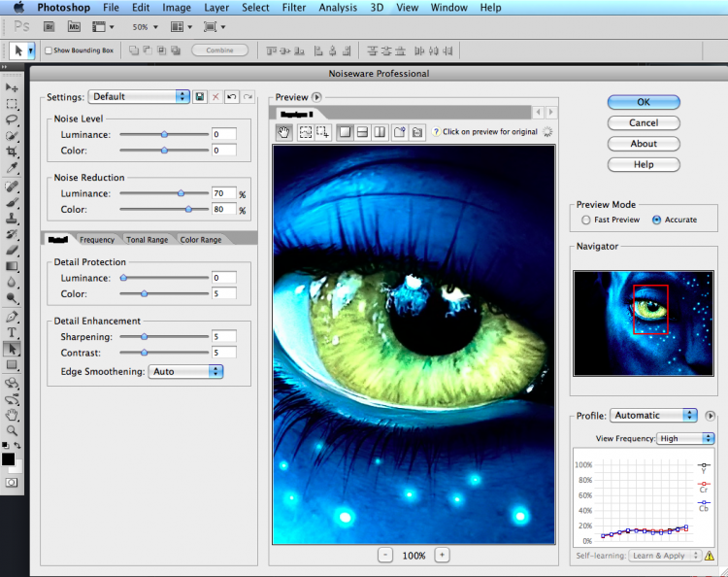Viewport: 728px width, 577px height.
Task: Switch to the Tonal Range tab
Action: click(x=147, y=239)
